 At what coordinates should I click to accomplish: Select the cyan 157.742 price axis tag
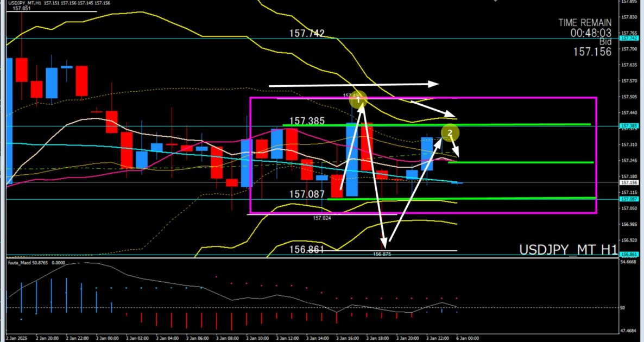[630, 39]
